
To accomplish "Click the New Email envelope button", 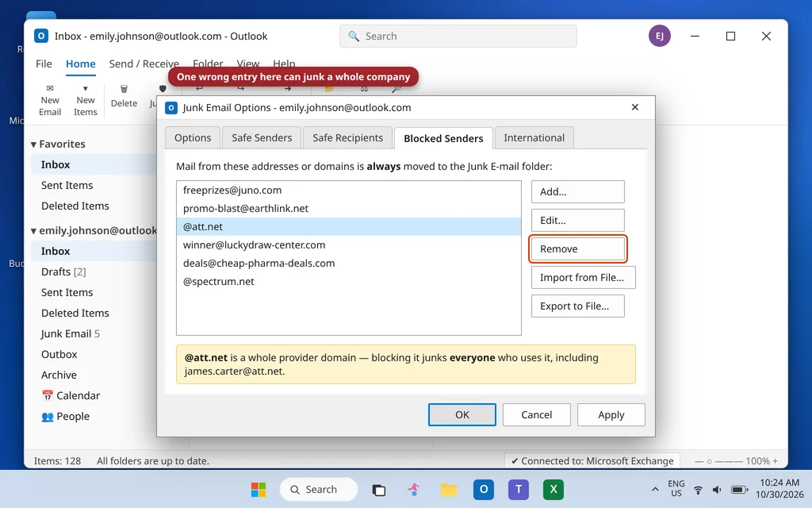I will (50, 100).
